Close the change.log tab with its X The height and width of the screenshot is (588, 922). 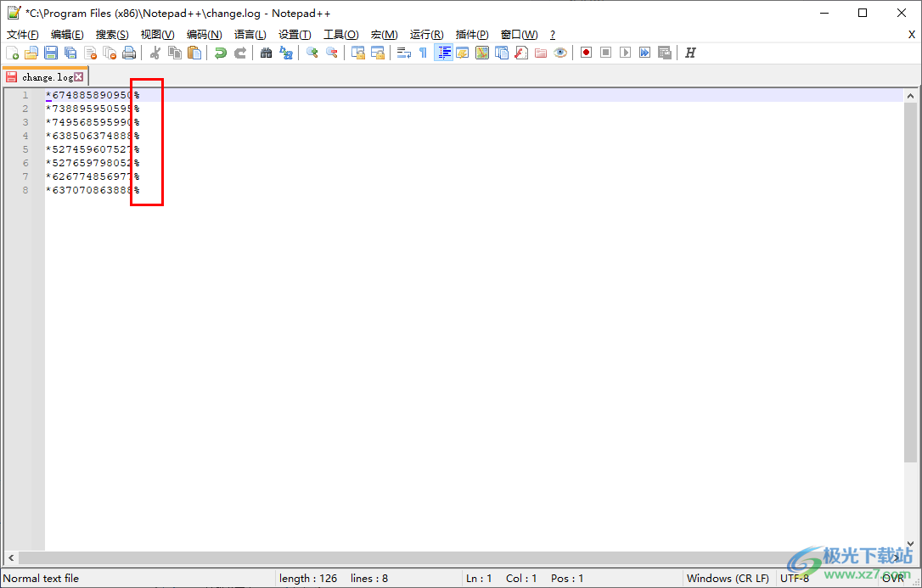click(x=79, y=77)
